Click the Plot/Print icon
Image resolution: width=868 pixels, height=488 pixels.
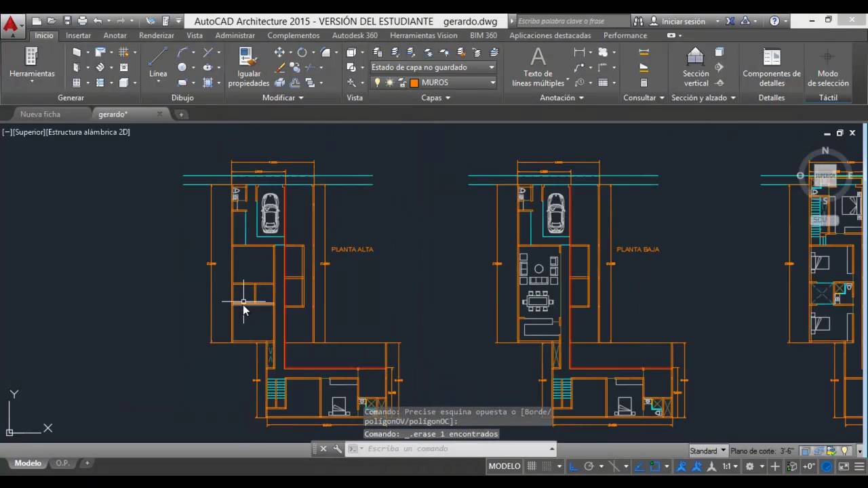click(82, 21)
